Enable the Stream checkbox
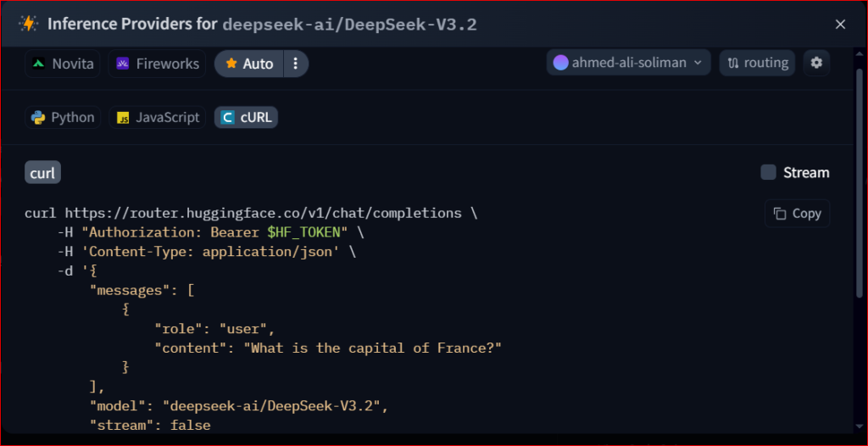868x446 pixels. 768,173
